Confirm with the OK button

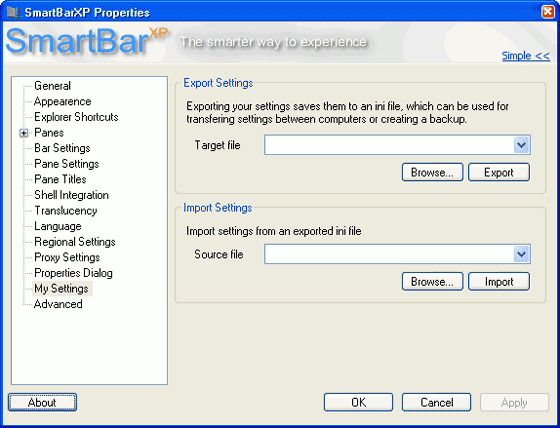(358, 403)
